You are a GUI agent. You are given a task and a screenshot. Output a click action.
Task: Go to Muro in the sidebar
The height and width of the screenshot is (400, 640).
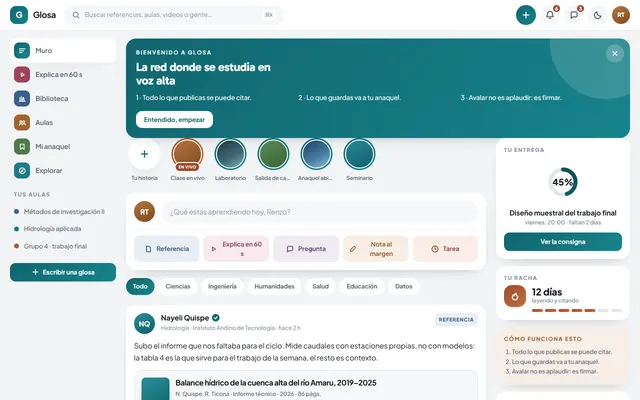click(x=63, y=51)
